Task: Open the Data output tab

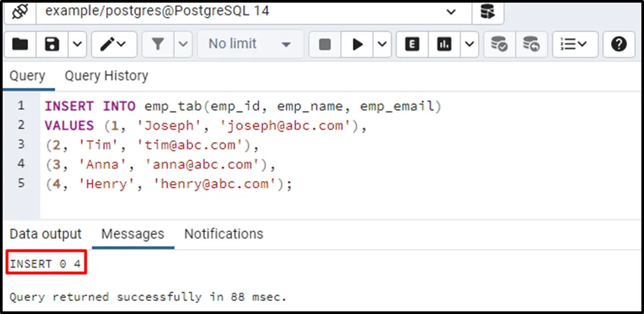Action: [x=46, y=234]
